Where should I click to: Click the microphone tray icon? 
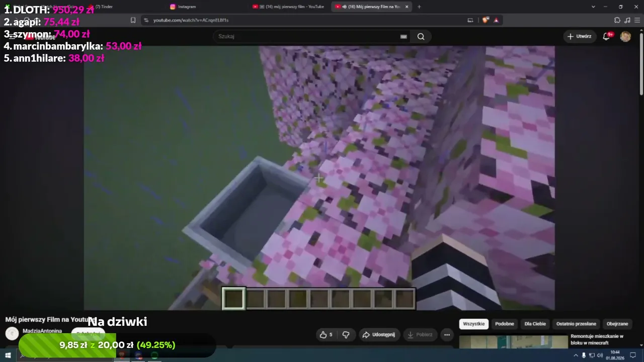[x=584, y=355]
